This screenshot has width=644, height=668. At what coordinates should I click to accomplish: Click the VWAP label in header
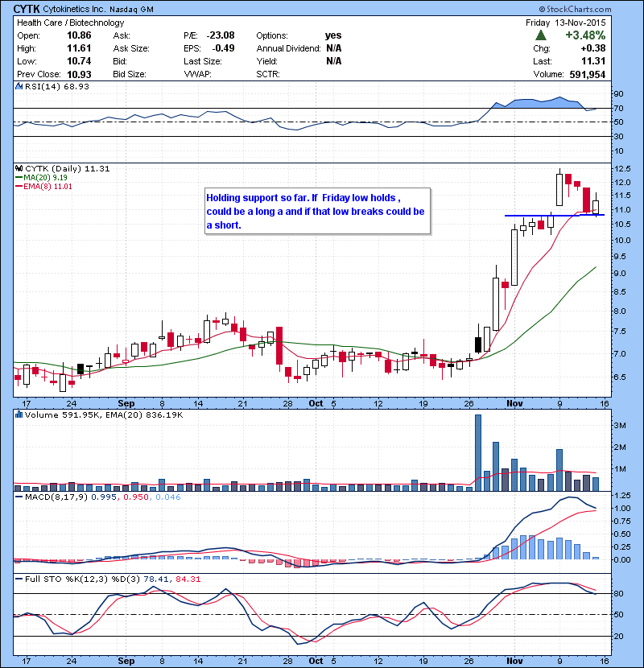click(197, 74)
